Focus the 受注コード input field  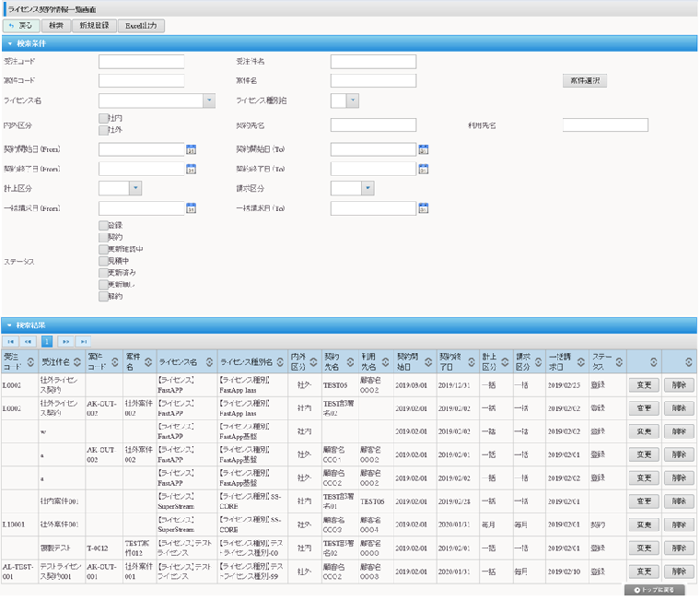pyautogui.click(x=142, y=62)
